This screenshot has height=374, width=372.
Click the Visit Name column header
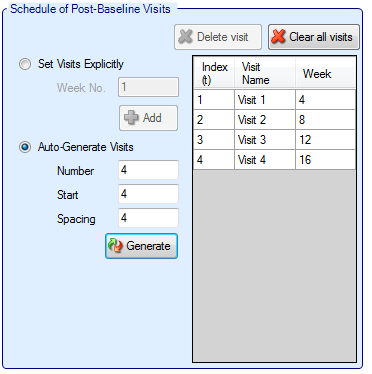(265, 73)
